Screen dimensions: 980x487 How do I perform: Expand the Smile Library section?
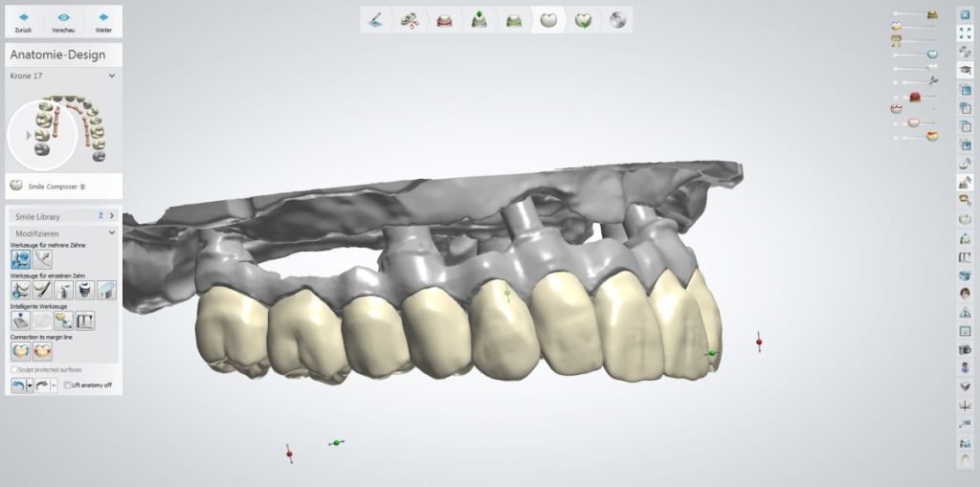coord(111,216)
